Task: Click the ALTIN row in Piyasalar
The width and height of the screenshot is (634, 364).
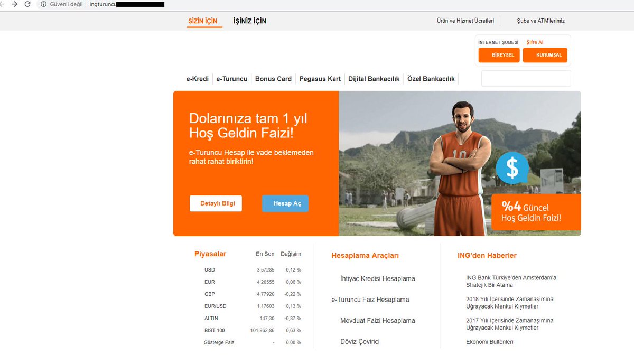Action: (253, 319)
